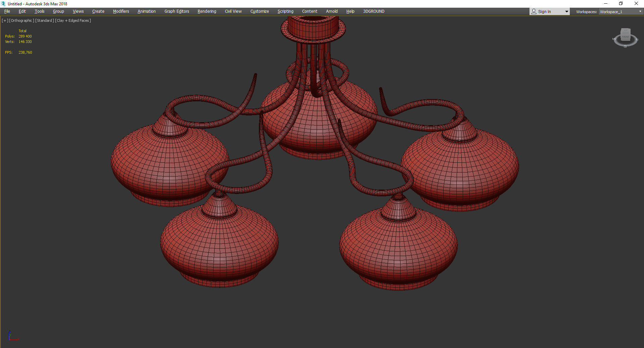The width and height of the screenshot is (644, 348).
Task: Click the FPS value 238,760
Action: pyautogui.click(x=25, y=52)
